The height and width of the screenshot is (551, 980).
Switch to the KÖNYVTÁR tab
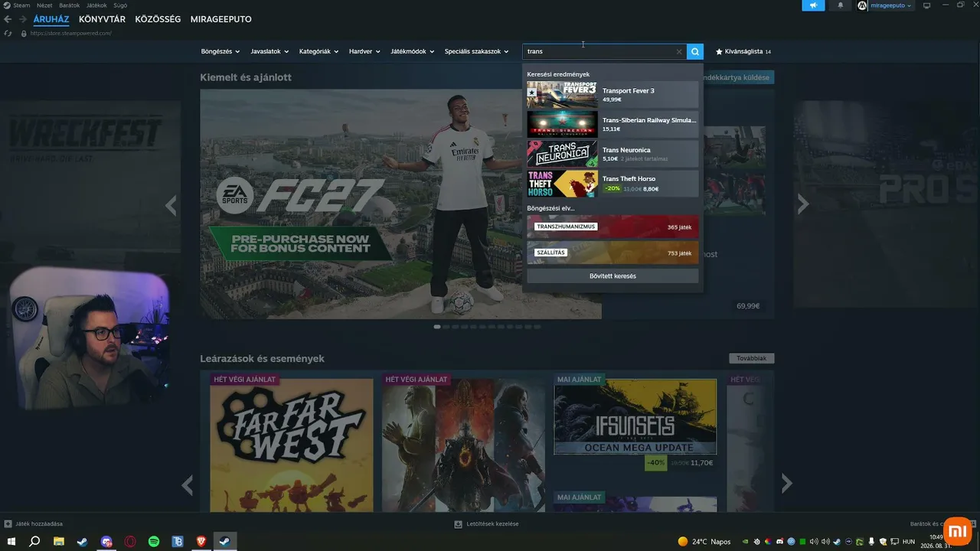pos(102,19)
